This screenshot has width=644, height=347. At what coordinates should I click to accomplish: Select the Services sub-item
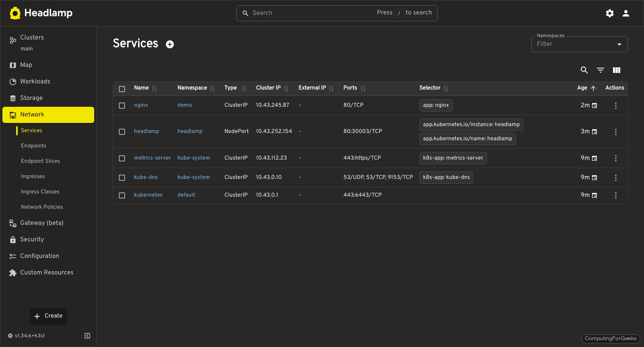[x=31, y=131]
